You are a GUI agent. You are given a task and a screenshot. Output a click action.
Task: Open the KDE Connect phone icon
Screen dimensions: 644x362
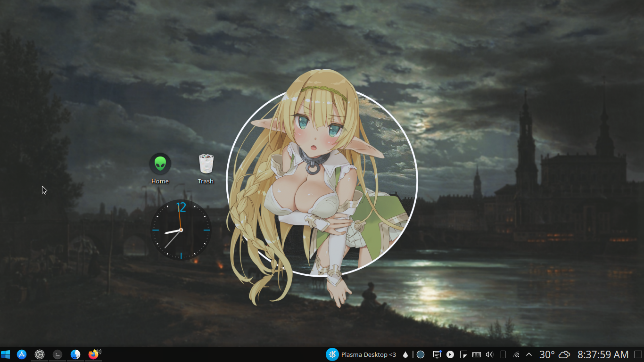pyautogui.click(x=503, y=354)
